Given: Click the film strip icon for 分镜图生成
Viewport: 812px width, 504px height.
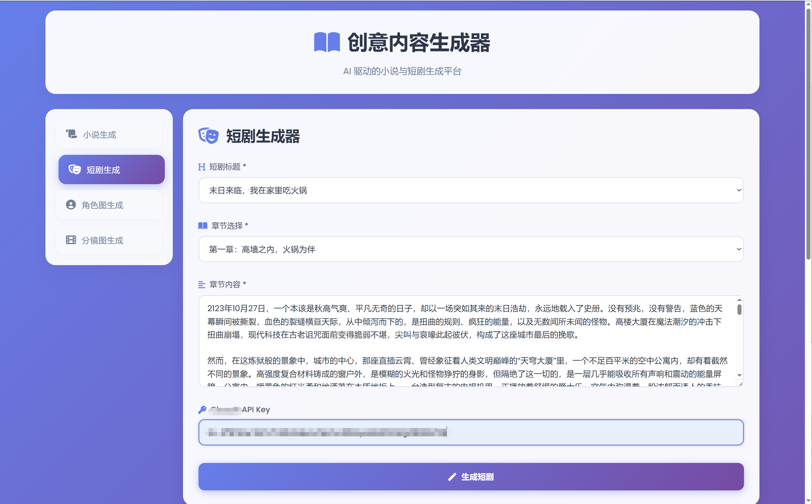Looking at the screenshot, I should [x=71, y=240].
